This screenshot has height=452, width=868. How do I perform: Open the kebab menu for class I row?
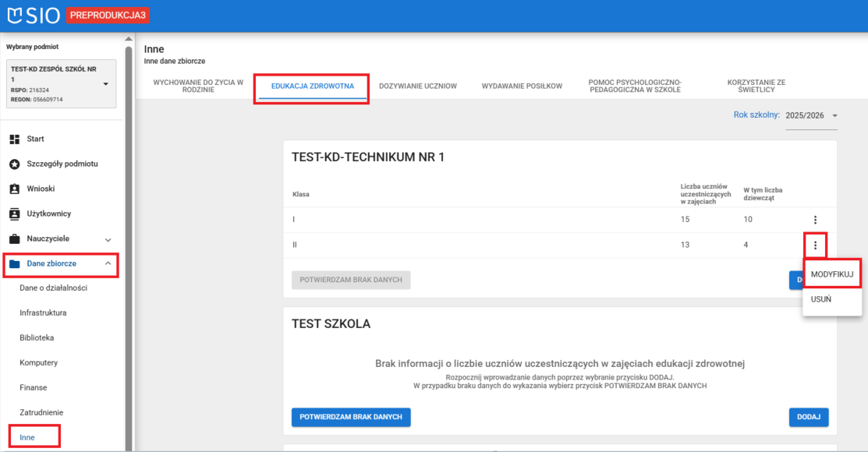coord(815,219)
